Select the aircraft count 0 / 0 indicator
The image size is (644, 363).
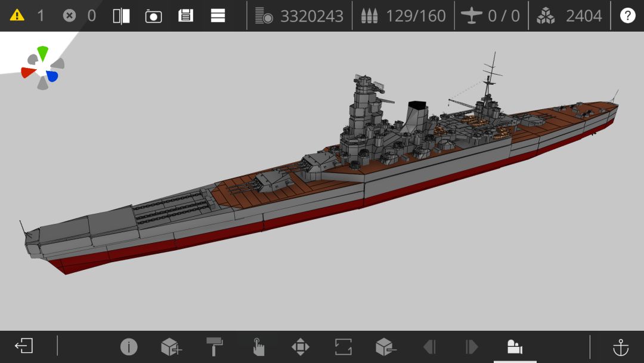pos(490,16)
